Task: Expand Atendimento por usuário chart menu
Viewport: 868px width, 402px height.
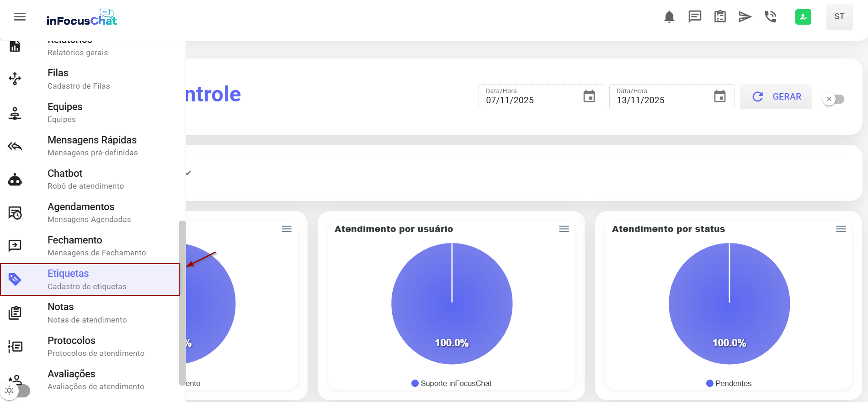Action: 564,229
